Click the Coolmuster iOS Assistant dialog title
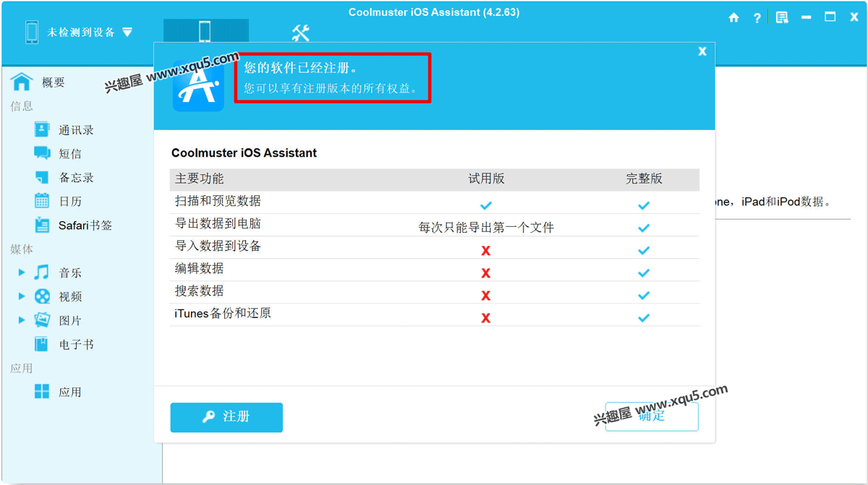 [x=244, y=153]
